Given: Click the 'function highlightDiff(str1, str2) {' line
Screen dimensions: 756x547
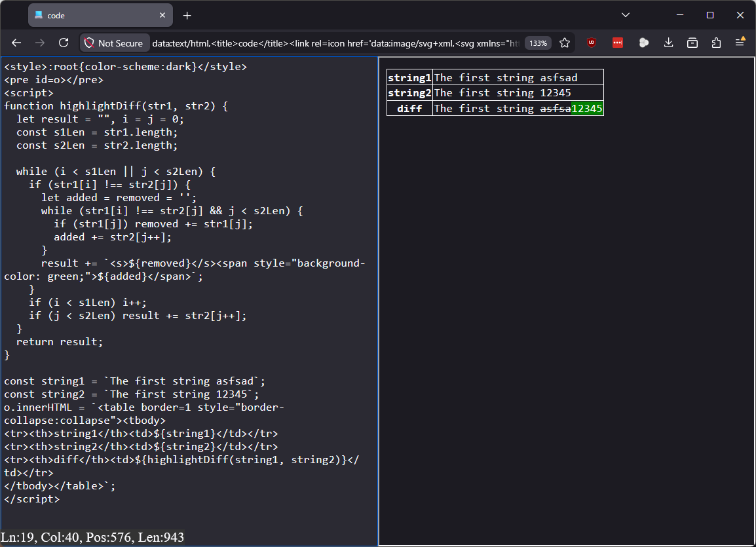Looking at the screenshot, I should click(116, 106).
